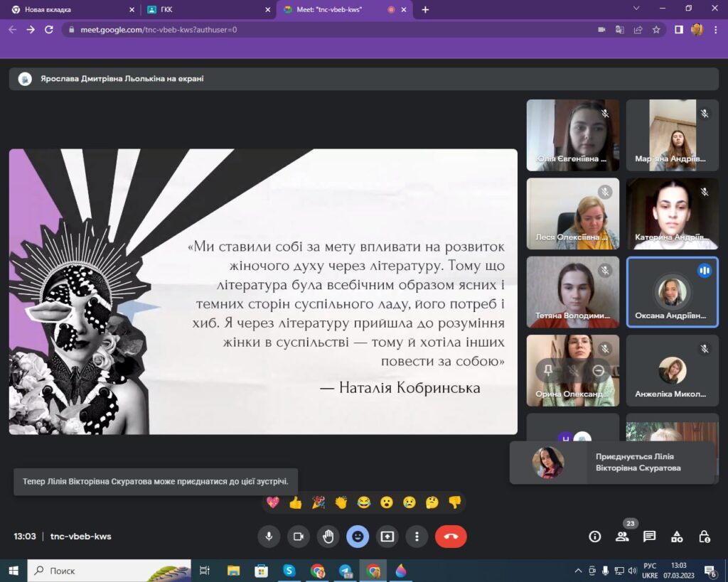Open the chat with everyone panel

click(649, 537)
